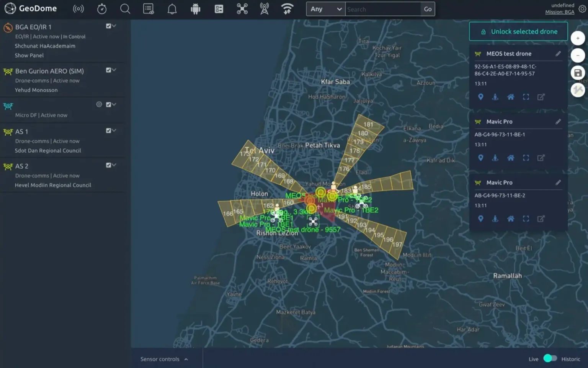
Task: Expand the Sensor controls panel
Action: pos(164,359)
